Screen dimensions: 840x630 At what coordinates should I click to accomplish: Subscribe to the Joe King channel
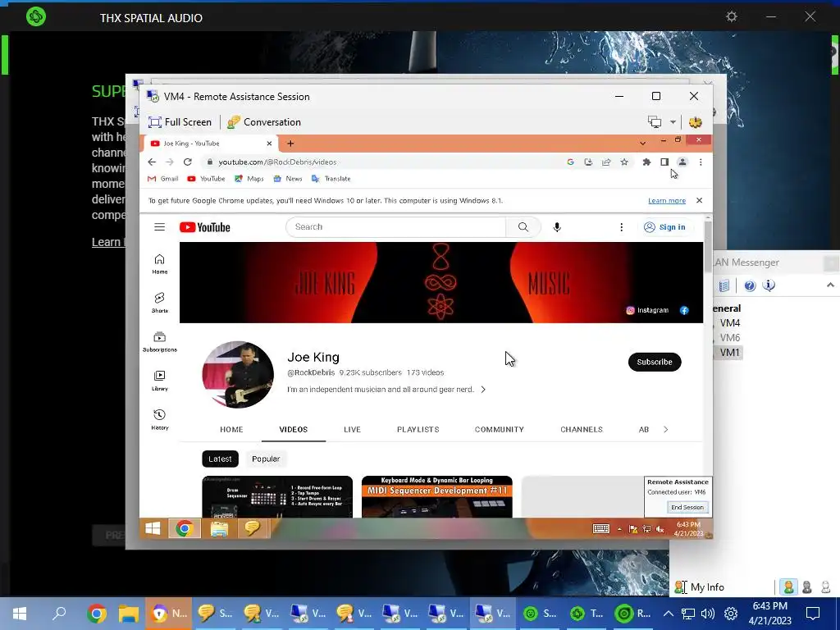pyautogui.click(x=655, y=362)
